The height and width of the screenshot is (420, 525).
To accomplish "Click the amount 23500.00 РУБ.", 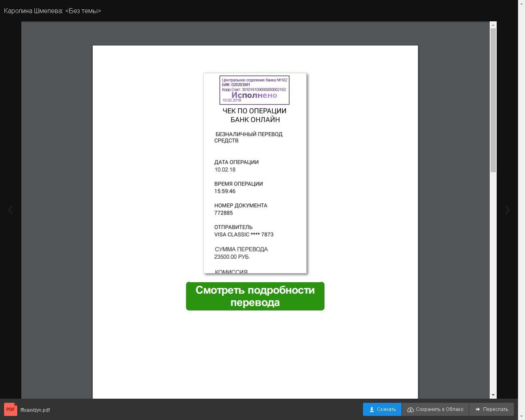I will click(x=232, y=257).
